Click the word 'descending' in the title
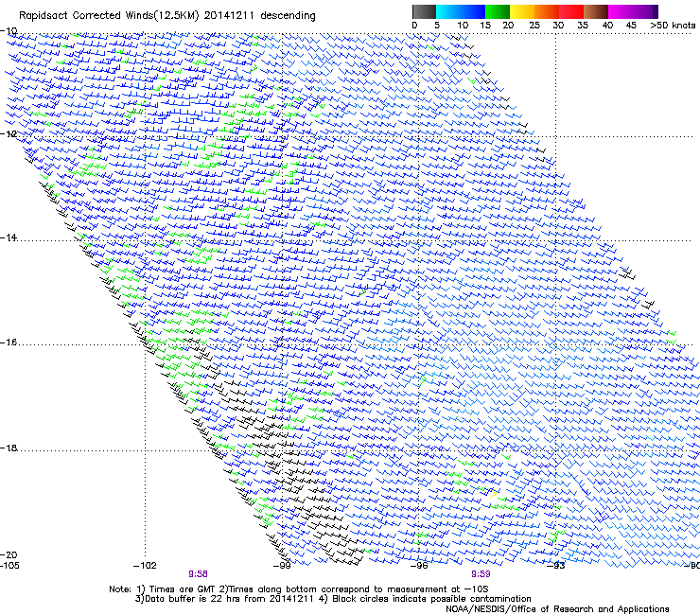The height and width of the screenshot is (615, 700). click(288, 16)
